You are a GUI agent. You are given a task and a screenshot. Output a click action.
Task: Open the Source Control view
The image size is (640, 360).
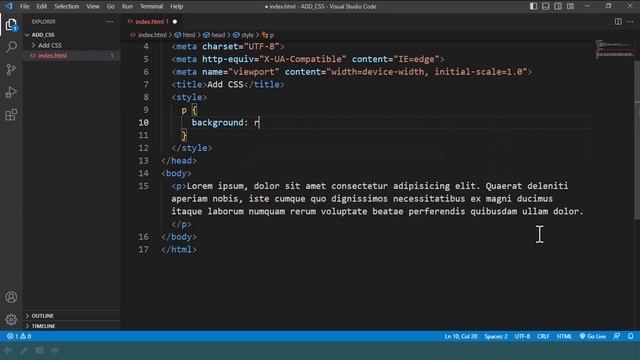(x=11, y=69)
